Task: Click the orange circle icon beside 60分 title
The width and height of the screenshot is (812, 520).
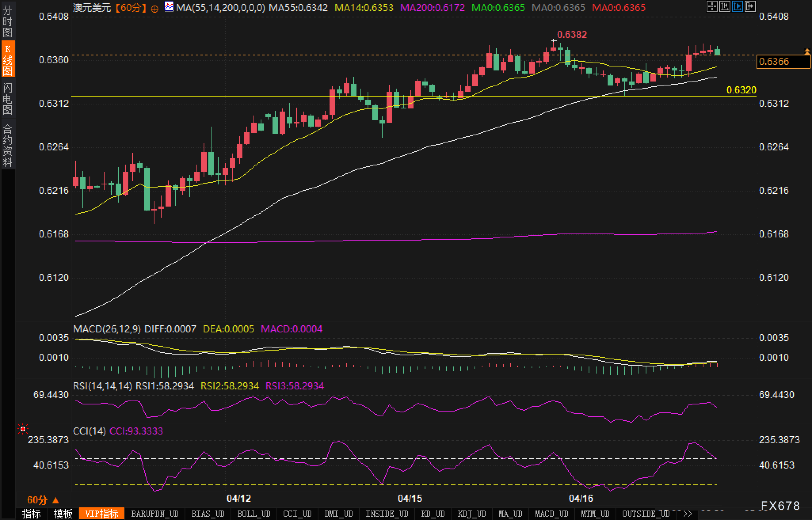Action: [155, 8]
